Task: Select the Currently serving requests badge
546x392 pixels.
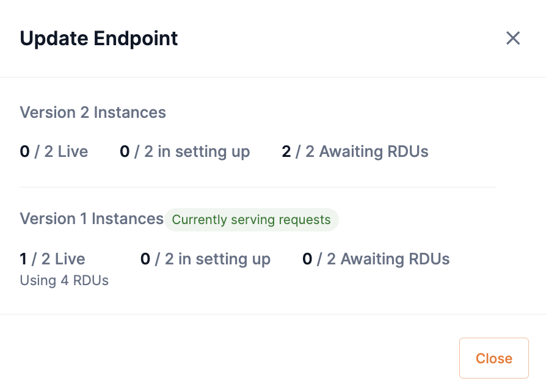Action: [x=251, y=219]
